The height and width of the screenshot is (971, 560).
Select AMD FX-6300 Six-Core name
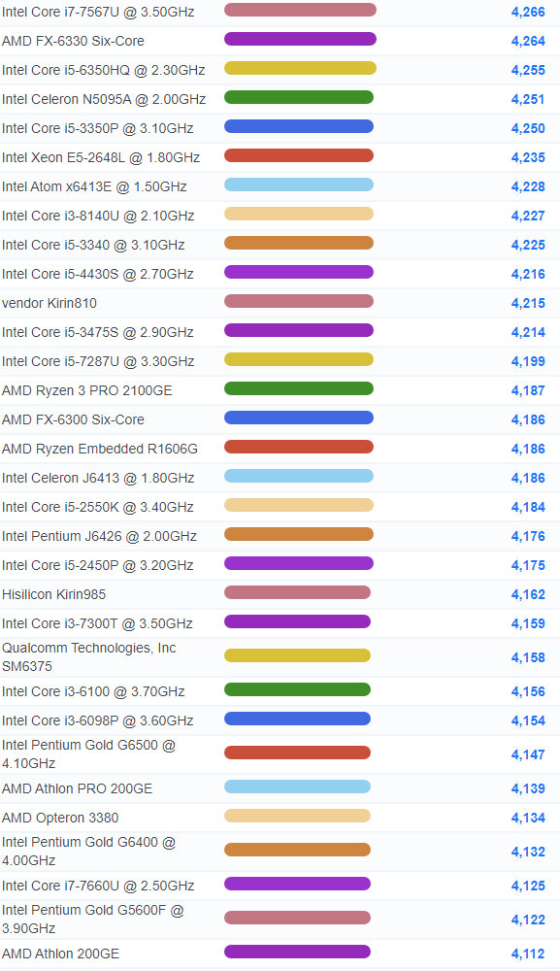[x=73, y=419]
